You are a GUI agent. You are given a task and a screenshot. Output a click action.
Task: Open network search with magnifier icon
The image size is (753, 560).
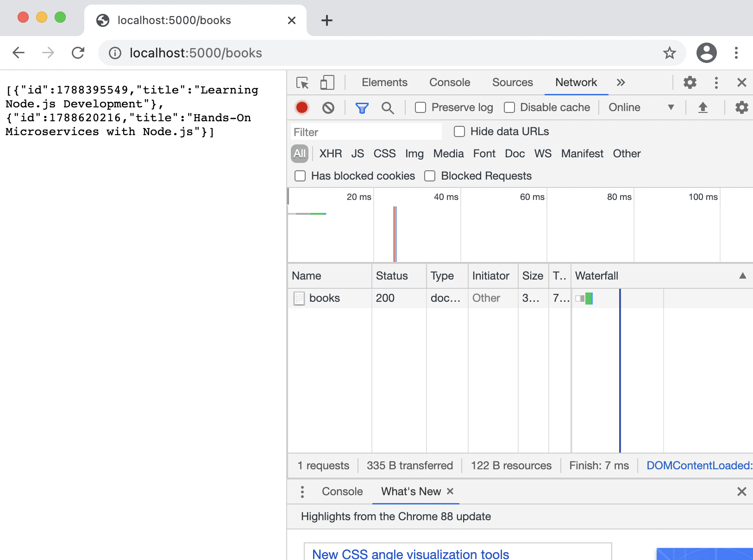pos(388,108)
